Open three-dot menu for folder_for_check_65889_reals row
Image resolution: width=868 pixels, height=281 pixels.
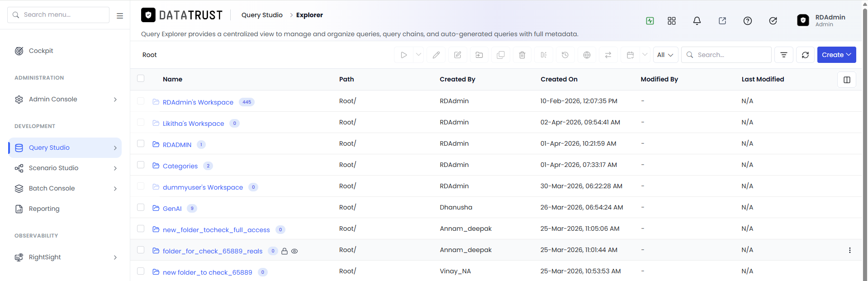tap(849, 250)
